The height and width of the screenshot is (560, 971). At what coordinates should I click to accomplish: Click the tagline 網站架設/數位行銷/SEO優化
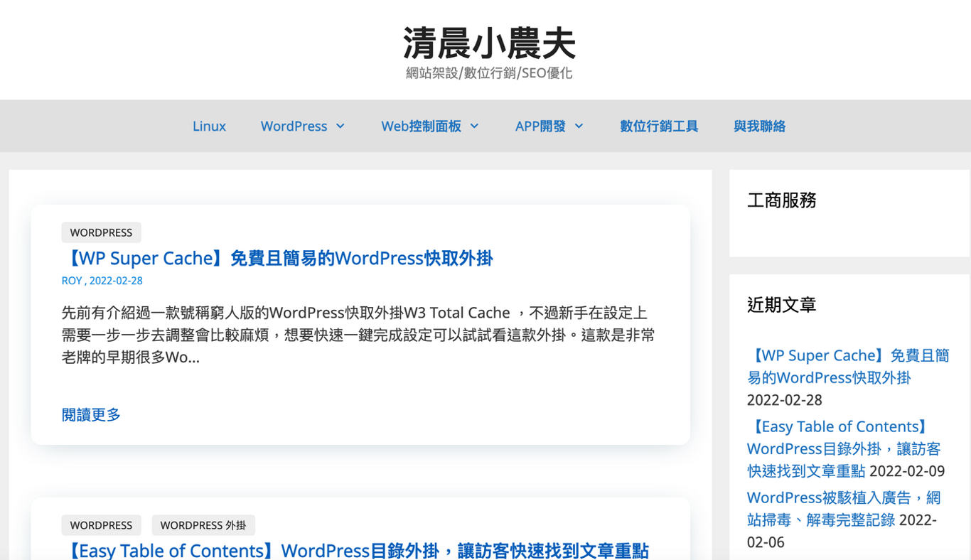coord(489,73)
